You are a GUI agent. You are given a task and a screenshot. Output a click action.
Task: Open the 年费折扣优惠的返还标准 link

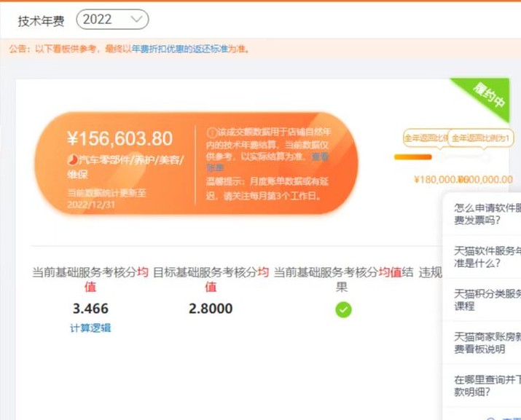coord(180,49)
